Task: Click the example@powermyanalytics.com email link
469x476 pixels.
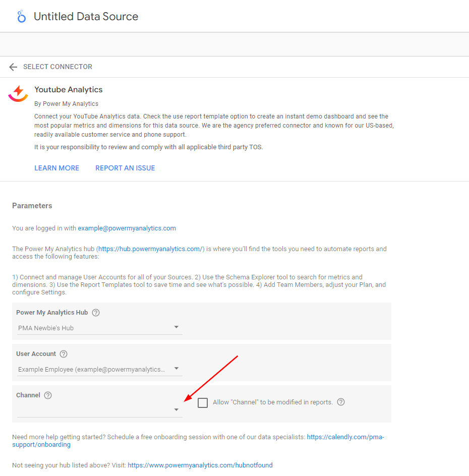Action: pos(127,228)
